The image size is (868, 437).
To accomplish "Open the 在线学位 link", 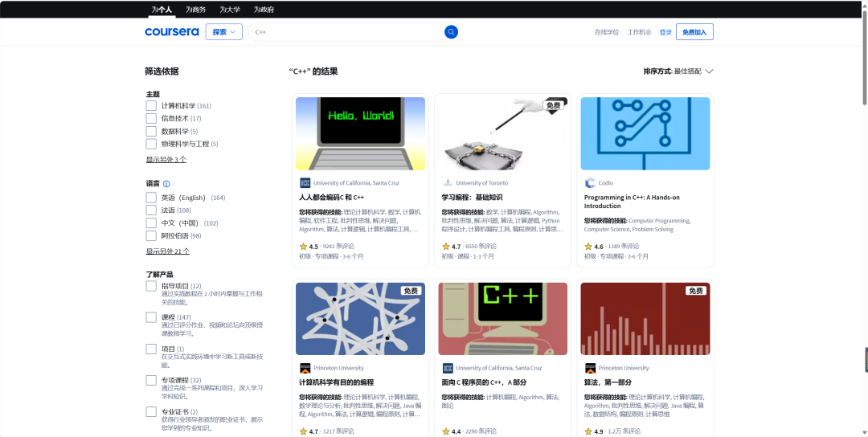I will pos(607,32).
